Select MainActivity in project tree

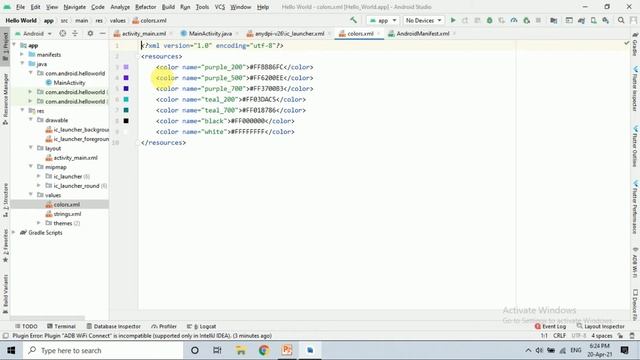pyautogui.click(x=65, y=82)
